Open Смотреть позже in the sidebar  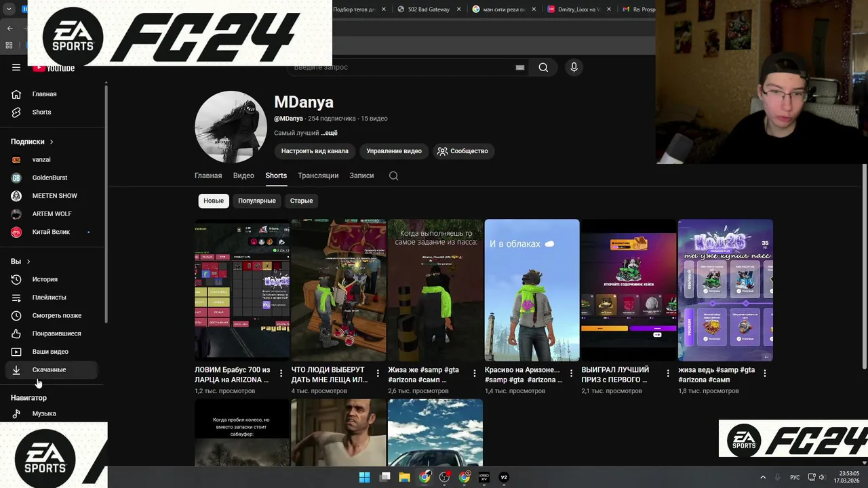[x=53, y=315]
